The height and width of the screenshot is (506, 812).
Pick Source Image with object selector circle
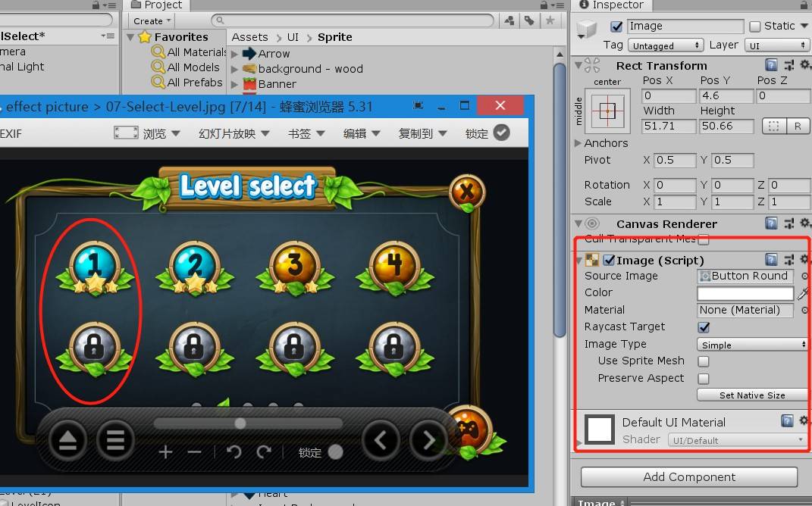coord(804,276)
